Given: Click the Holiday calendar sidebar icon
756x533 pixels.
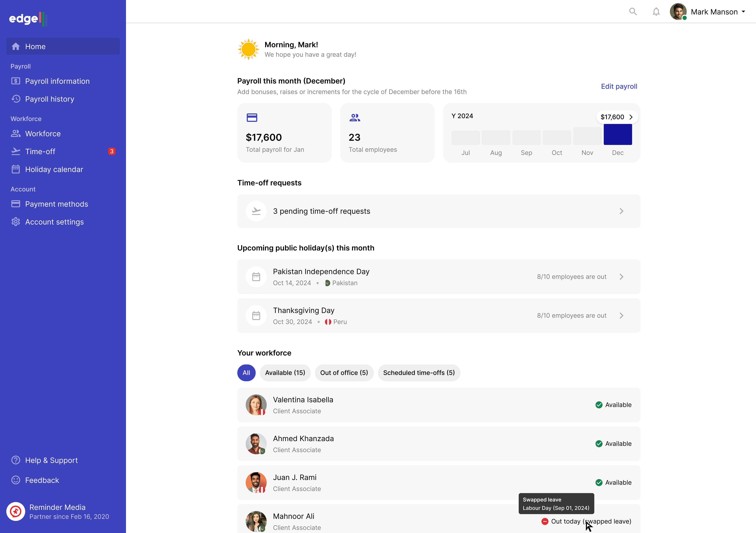Looking at the screenshot, I should coord(16,169).
